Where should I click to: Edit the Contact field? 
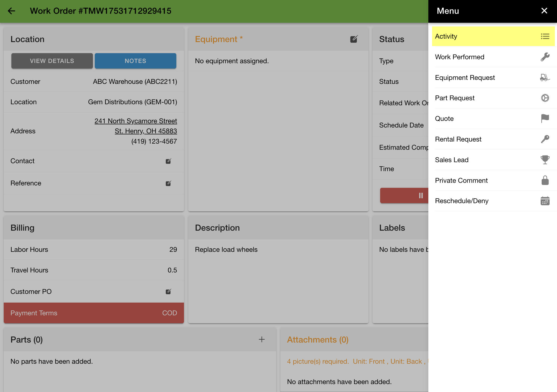click(x=168, y=161)
